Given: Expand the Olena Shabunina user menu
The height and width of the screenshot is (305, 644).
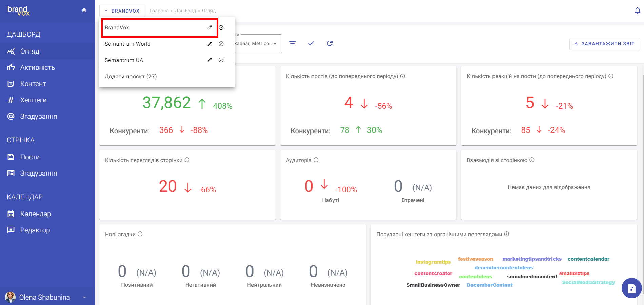Looking at the screenshot, I should point(84,297).
